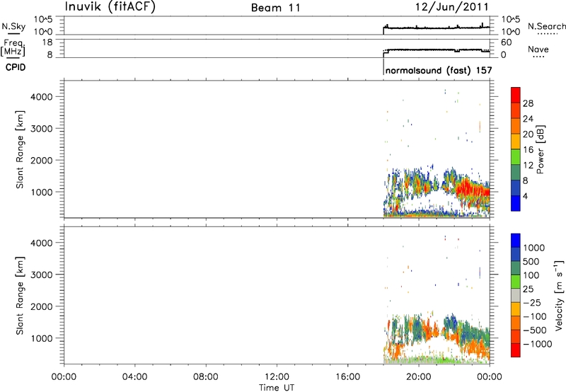This screenshot has height=392, width=566.
Task: Select the "N.Search" legend label
Action: [547, 26]
